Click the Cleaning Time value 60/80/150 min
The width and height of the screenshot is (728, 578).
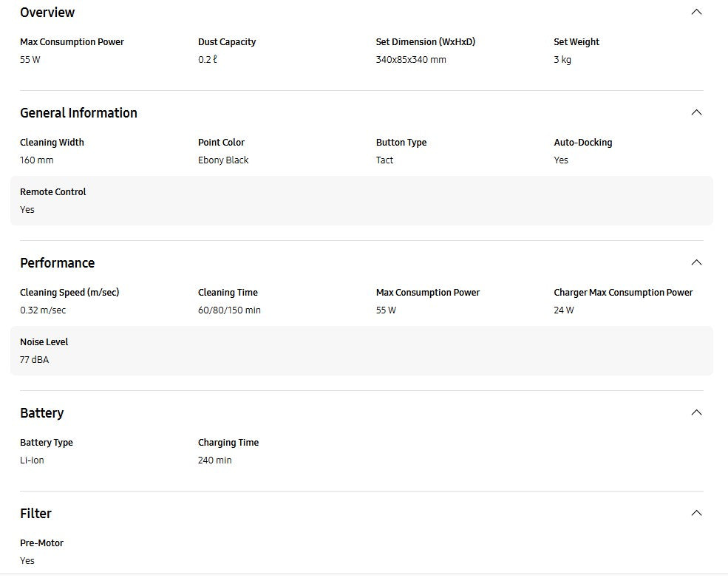[x=229, y=310]
